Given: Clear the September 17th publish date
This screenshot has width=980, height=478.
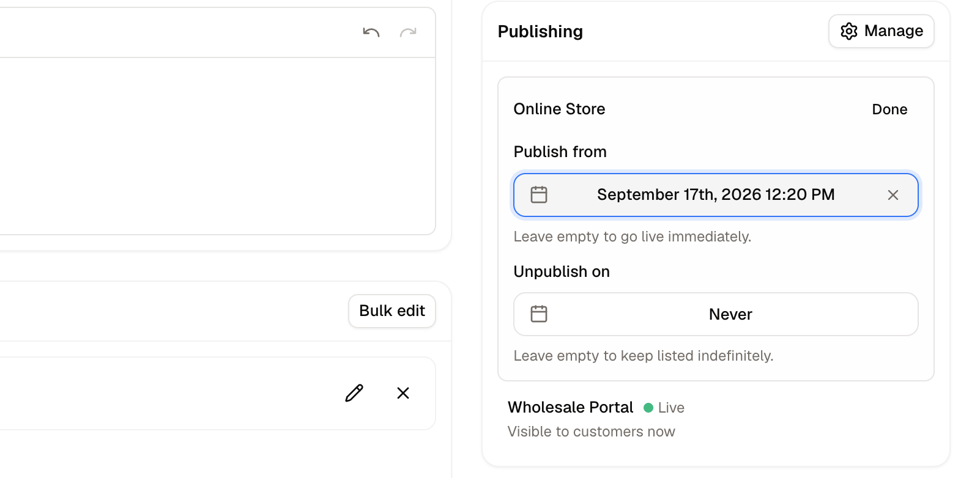Looking at the screenshot, I should coord(893,195).
